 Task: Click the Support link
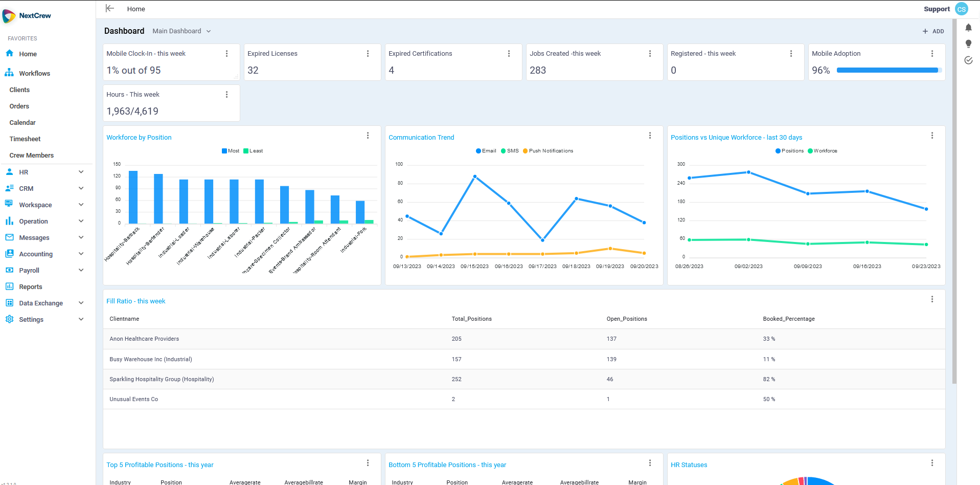tap(937, 9)
